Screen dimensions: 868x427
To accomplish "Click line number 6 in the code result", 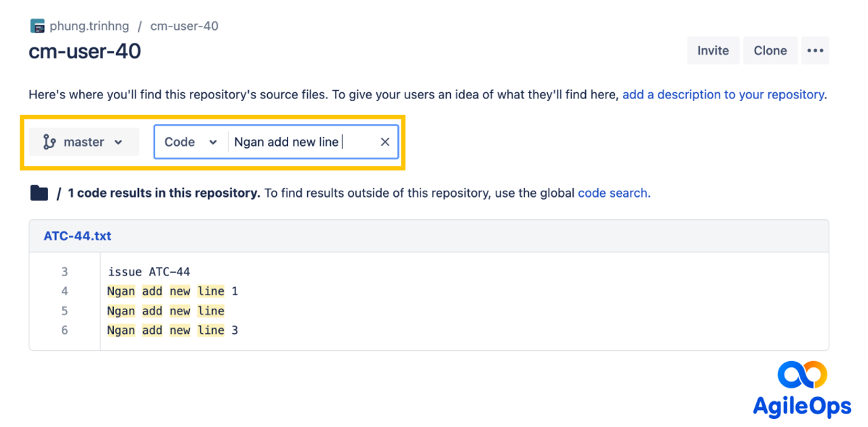I will tap(65, 331).
